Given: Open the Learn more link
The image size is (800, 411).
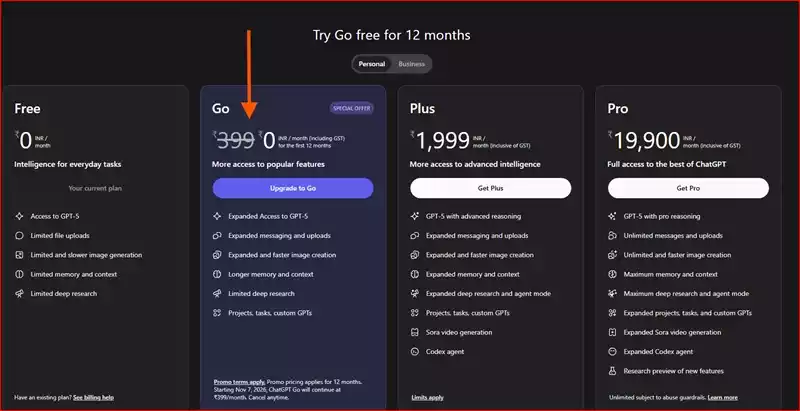Looking at the screenshot, I should click(x=722, y=397).
